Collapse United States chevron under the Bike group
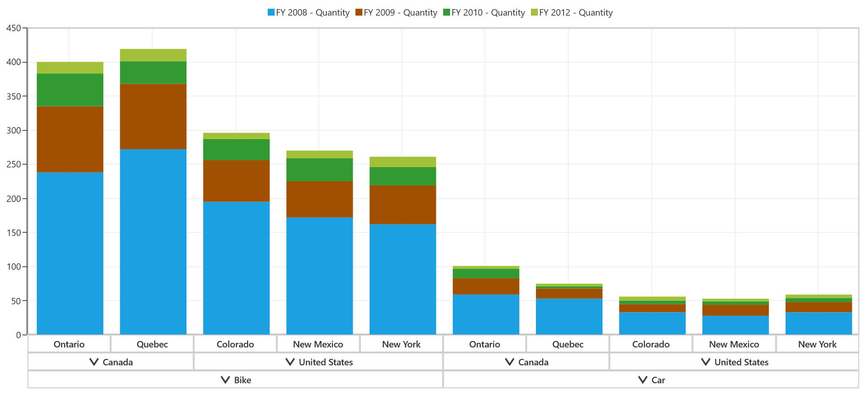The image size is (868, 397). pyautogui.click(x=290, y=362)
